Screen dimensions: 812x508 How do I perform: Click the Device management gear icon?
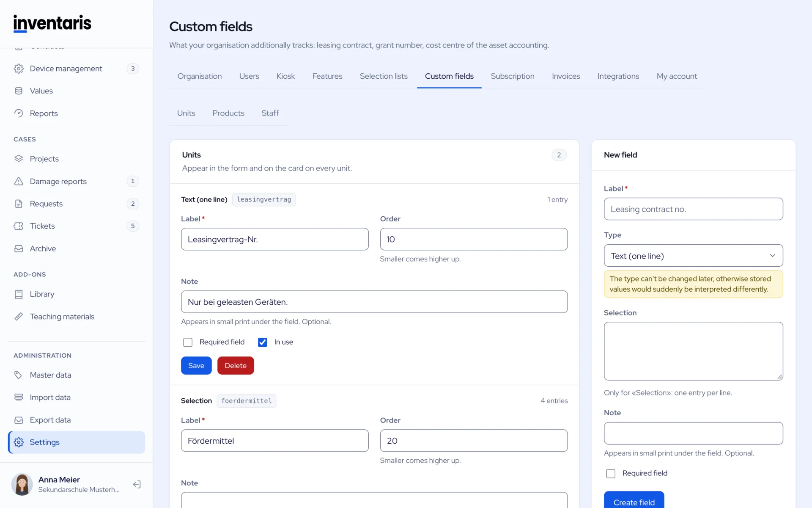pyautogui.click(x=19, y=69)
